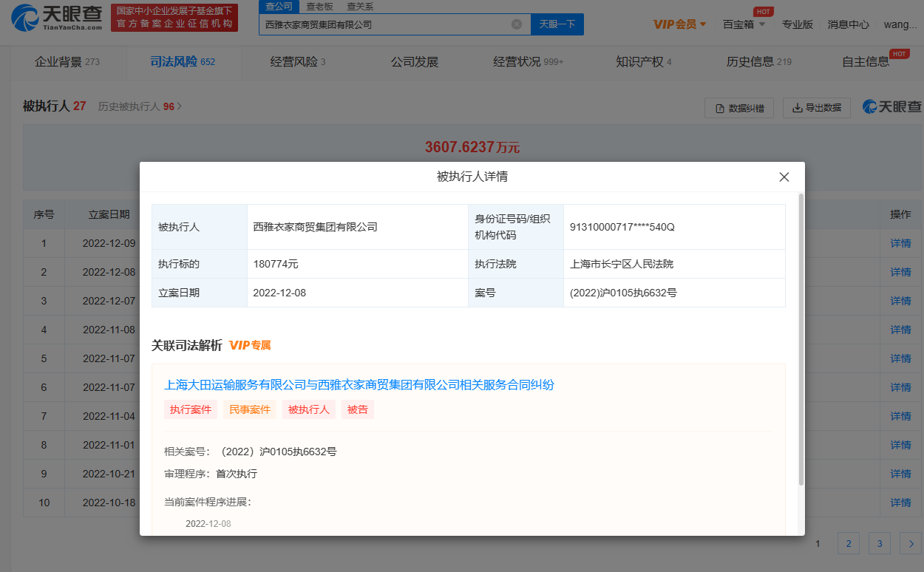Viewport: 924px width, 572px height.
Task: Switch to 经营风险 tab
Action: coord(298,62)
